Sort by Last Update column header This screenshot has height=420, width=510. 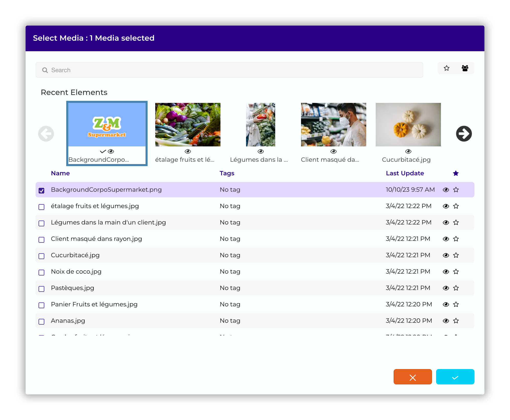click(x=405, y=173)
